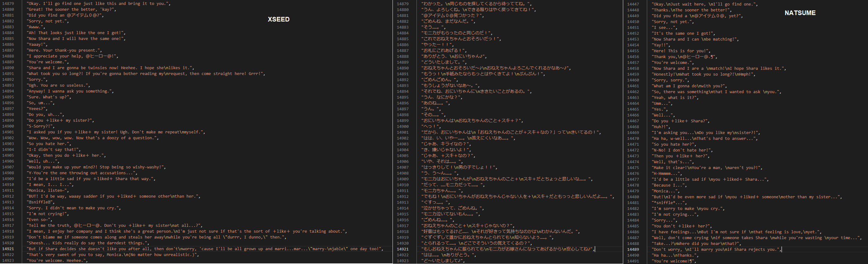
Task: Select the "Stop being so wishy-washy!" line
Action: click(96, 167)
